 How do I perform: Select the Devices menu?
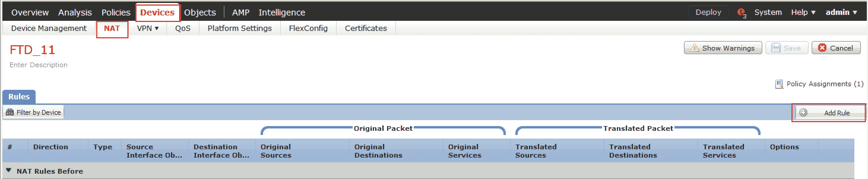coord(157,12)
